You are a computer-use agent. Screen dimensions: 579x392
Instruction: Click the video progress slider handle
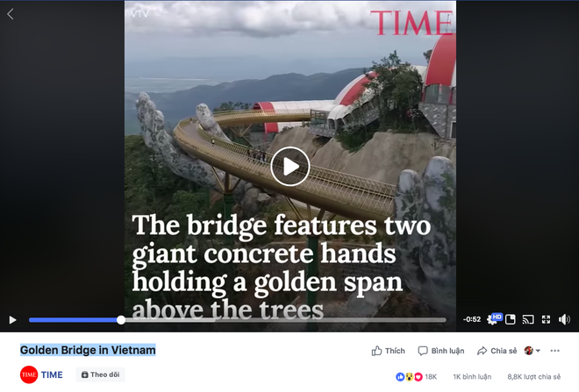click(x=121, y=320)
